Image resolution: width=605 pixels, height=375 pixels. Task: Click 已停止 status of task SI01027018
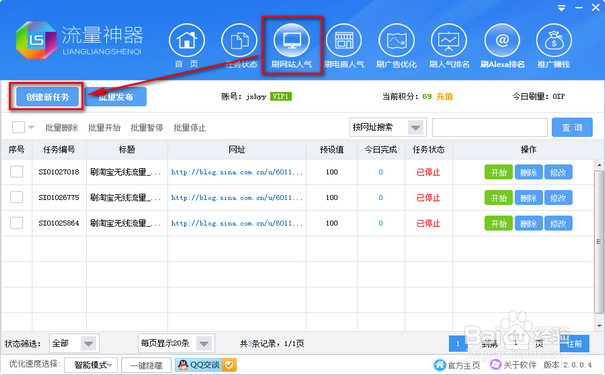click(x=428, y=172)
